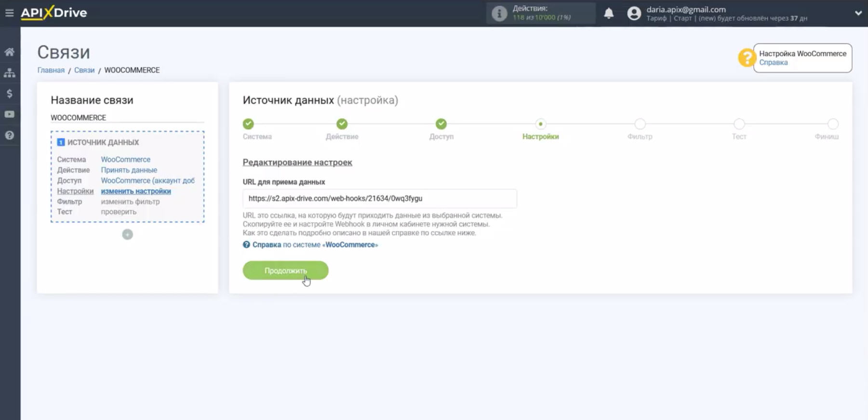Select the Тест step
The height and width of the screenshot is (420, 868).
739,124
